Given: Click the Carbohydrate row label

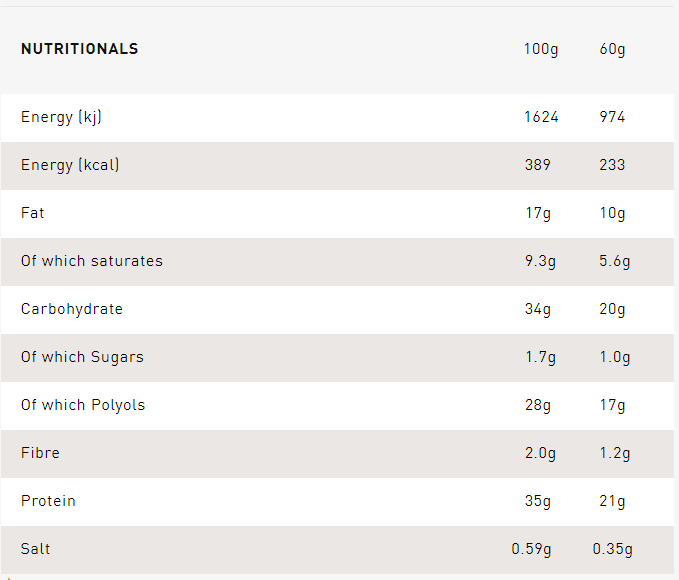Looking at the screenshot, I should pyautogui.click(x=72, y=309).
